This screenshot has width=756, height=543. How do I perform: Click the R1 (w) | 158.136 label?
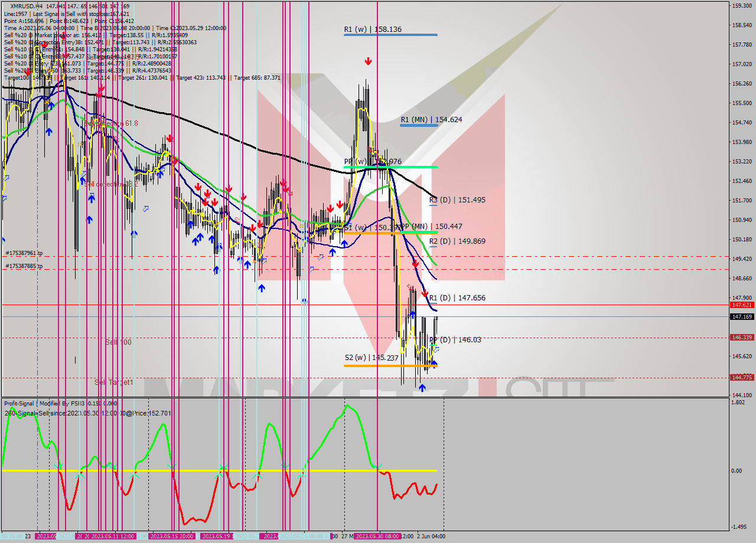(373, 29)
